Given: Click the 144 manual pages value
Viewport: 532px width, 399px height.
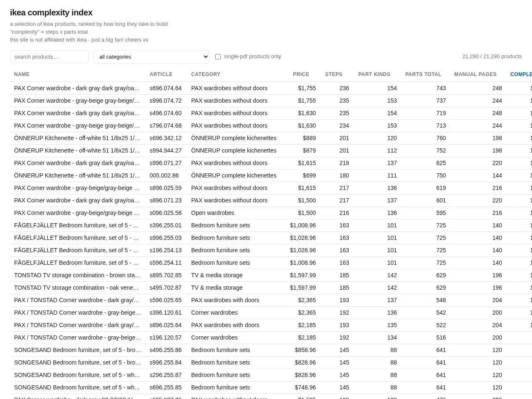Looking at the screenshot, I should (x=497, y=175).
